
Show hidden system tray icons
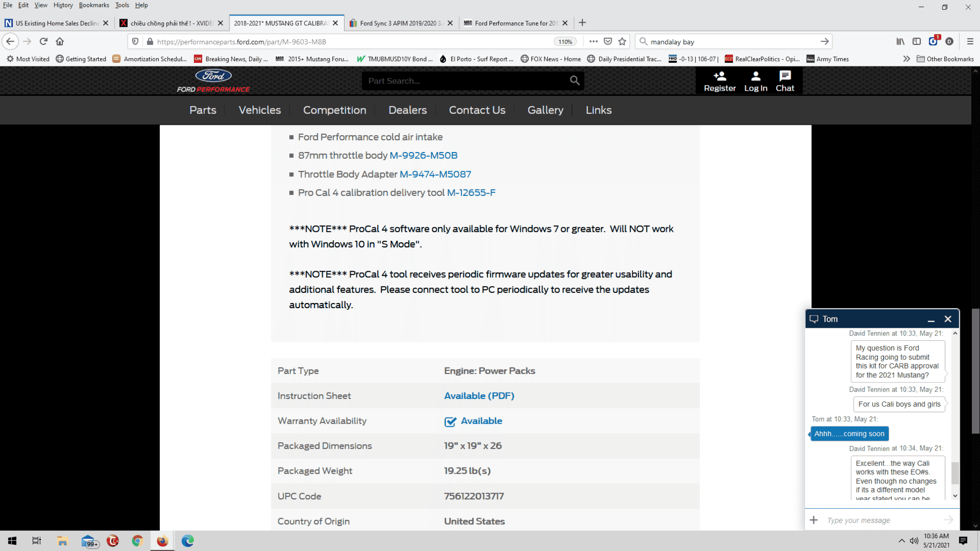point(901,541)
